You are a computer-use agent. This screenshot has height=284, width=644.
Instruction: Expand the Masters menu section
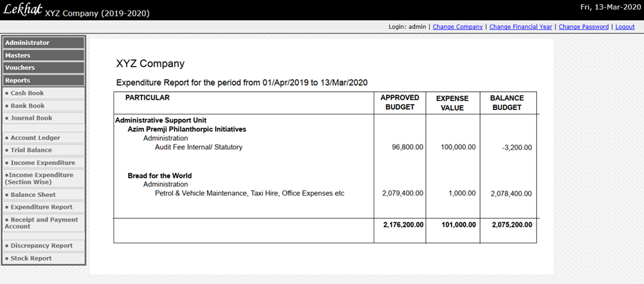point(44,55)
